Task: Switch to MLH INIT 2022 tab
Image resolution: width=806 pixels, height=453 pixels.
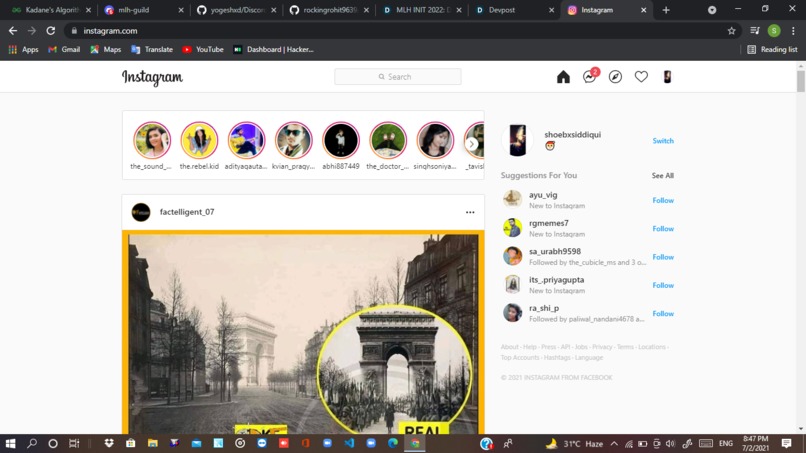Action: pos(422,10)
